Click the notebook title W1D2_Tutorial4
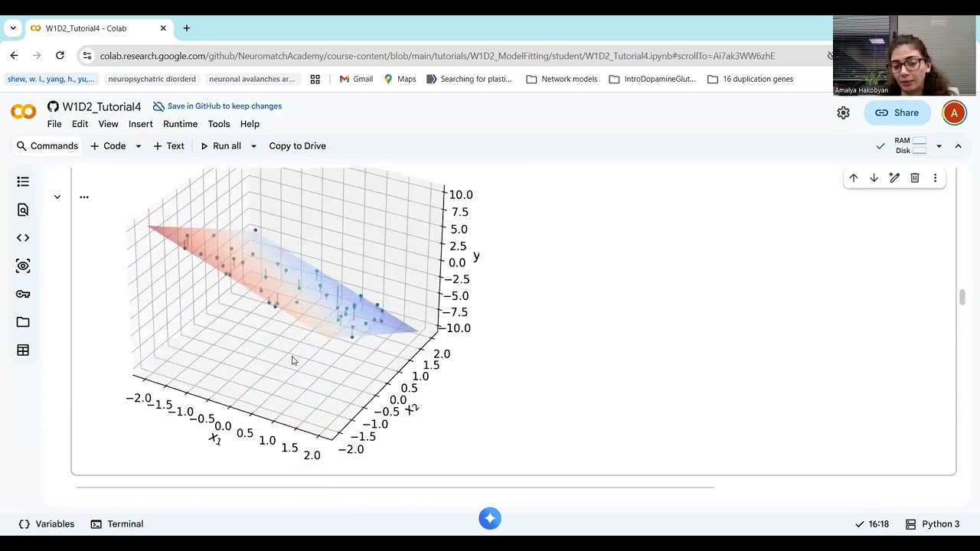This screenshot has width=980, height=551. [x=101, y=106]
